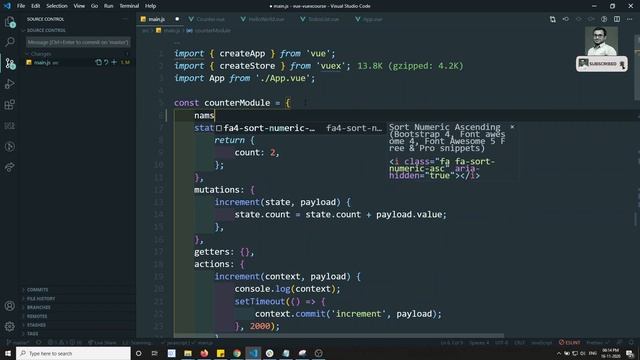This screenshot has height=360, width=640.
Task: Click ESLint status bar item
Action: pyautogui.click(x=569, y=342)
